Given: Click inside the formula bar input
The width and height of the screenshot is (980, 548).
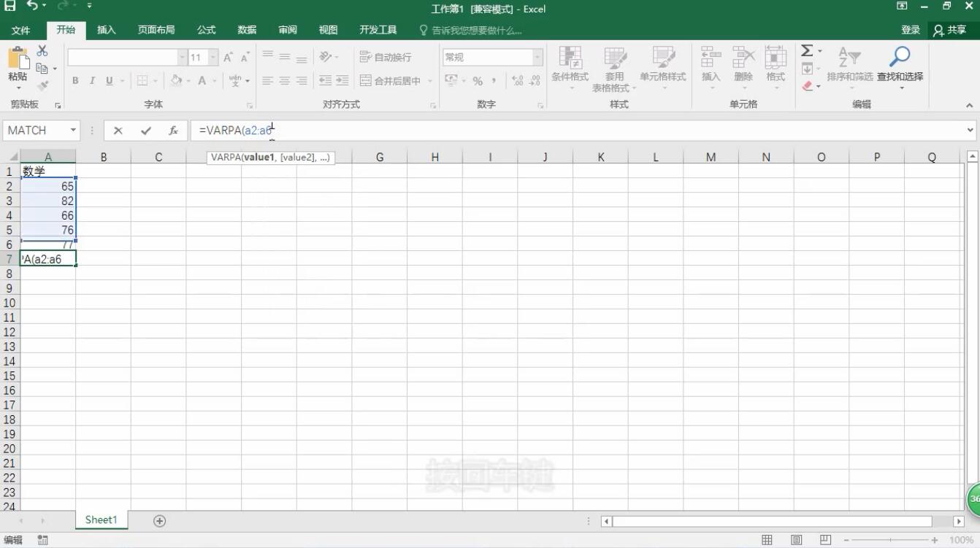Looking at the screenshot, I should [x=577, y=131].
